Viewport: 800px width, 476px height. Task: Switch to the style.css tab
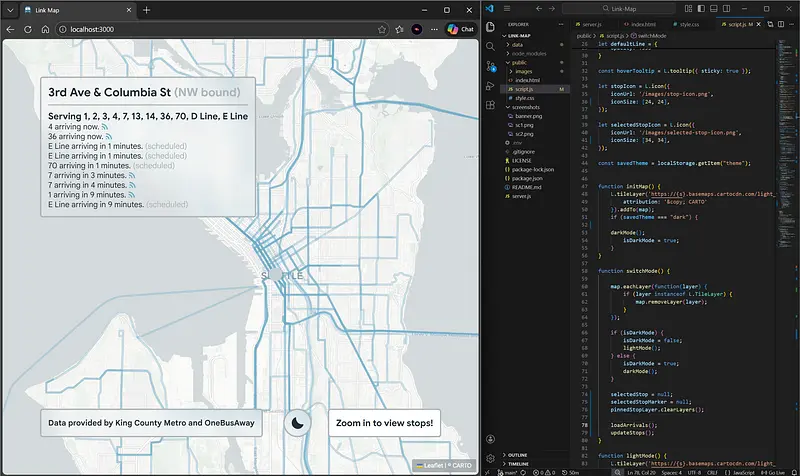[x=688, y=23]
